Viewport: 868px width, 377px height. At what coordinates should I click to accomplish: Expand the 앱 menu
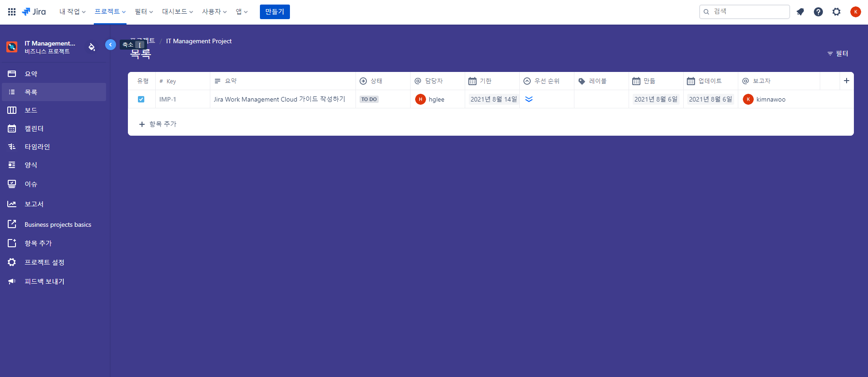(242, 12)
